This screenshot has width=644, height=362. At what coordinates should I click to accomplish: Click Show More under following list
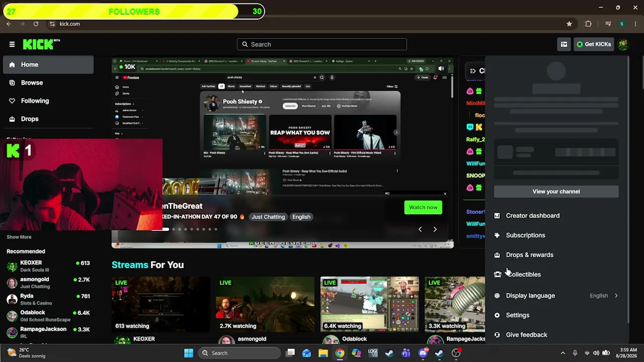click(19, 237)
